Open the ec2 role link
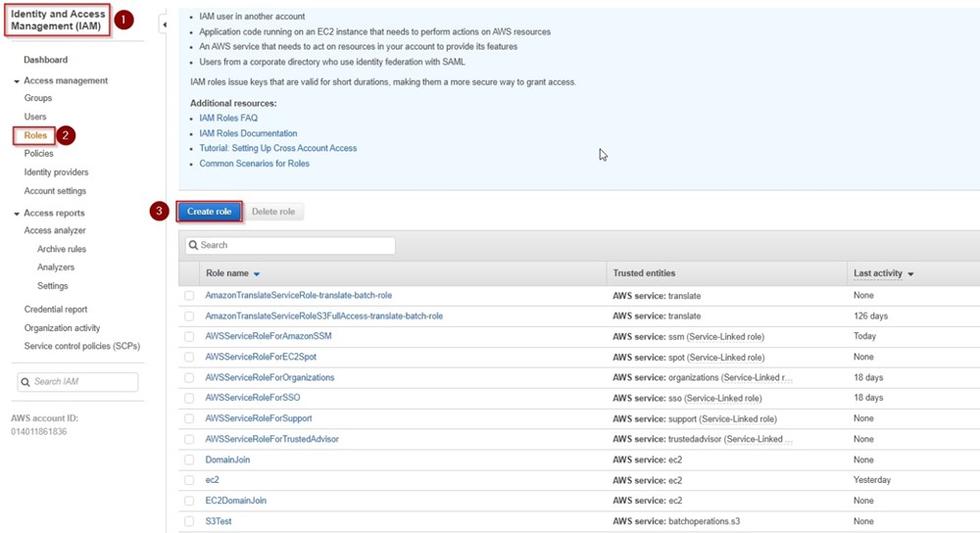980x533 pixels. point(213,480)
